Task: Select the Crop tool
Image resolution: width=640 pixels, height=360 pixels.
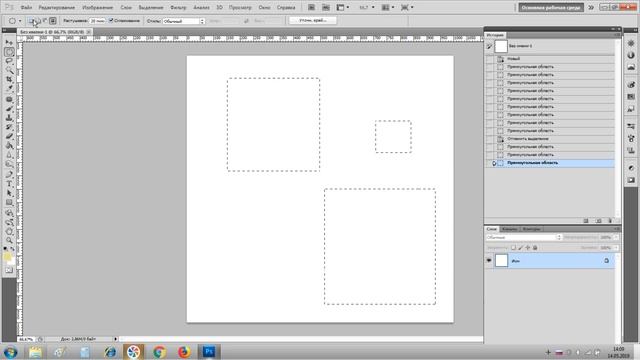Action: coord(9,80)
